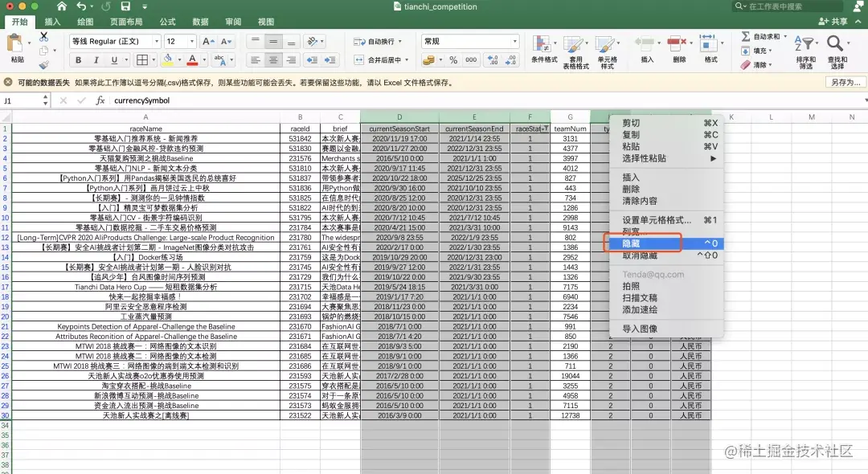Click the fx insert function icon
868x474 pixels.
point(100,100)
